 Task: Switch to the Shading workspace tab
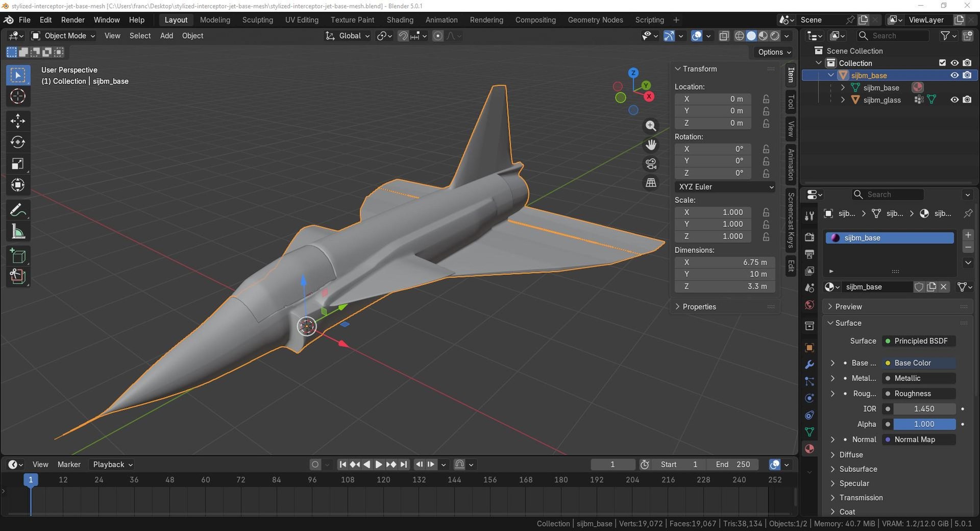(400, 20)
